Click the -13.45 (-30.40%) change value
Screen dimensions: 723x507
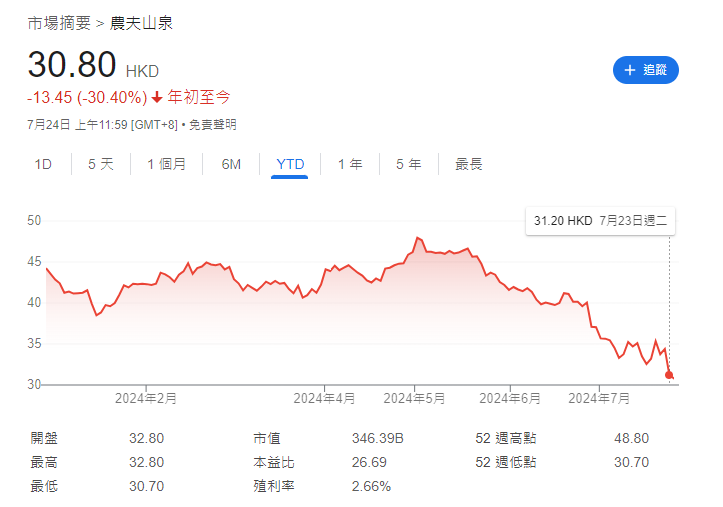pyautogui.click(x=87, y=97)
